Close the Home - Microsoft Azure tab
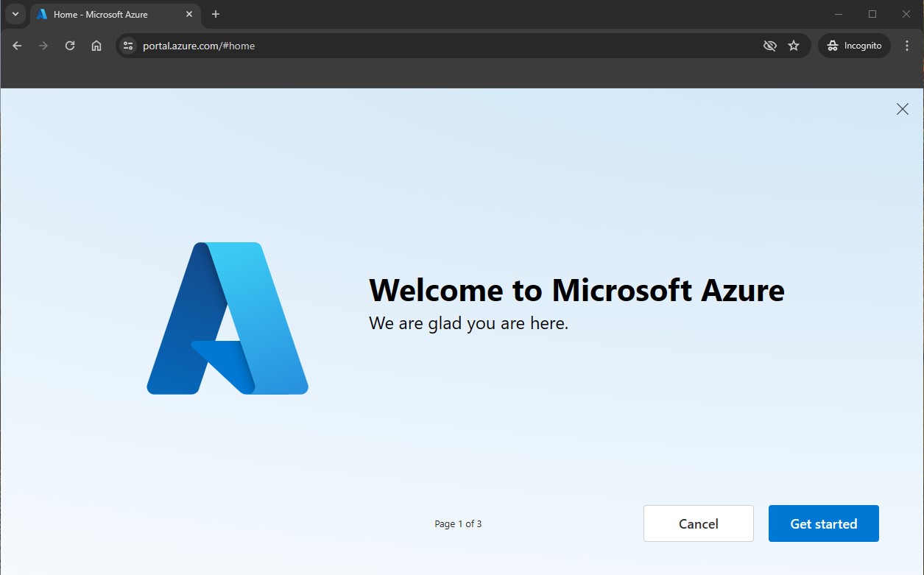The width and height of the screenshot is (924, 575). tap(189, 14)
